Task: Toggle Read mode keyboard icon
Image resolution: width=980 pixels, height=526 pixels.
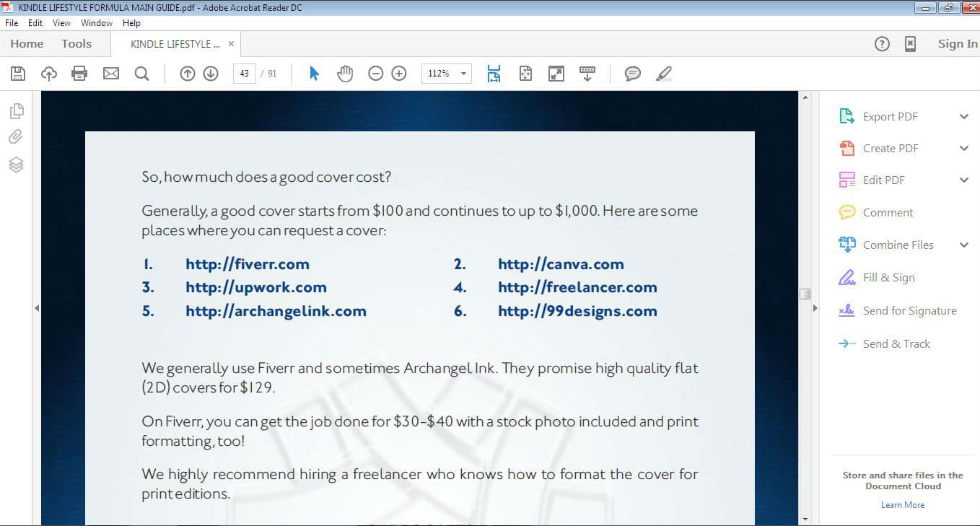Action: click(587, 73)
